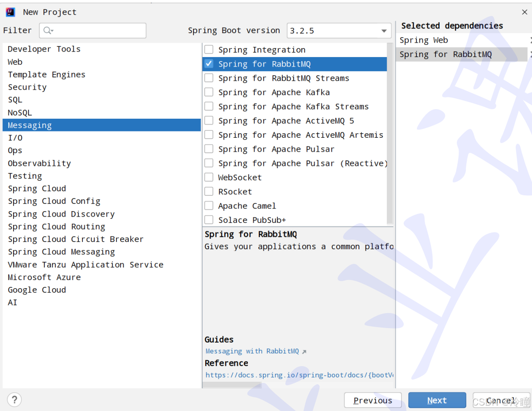Open the Spring Boot version dropdown
Image resolution: width=532 pixels, height=411 pixels.
pyautogui.click(x=339, y=30)
